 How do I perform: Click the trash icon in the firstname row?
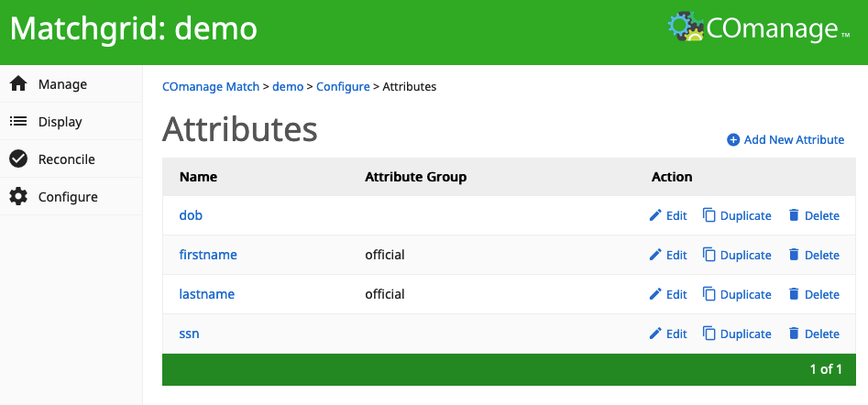[x=794, y=255]
